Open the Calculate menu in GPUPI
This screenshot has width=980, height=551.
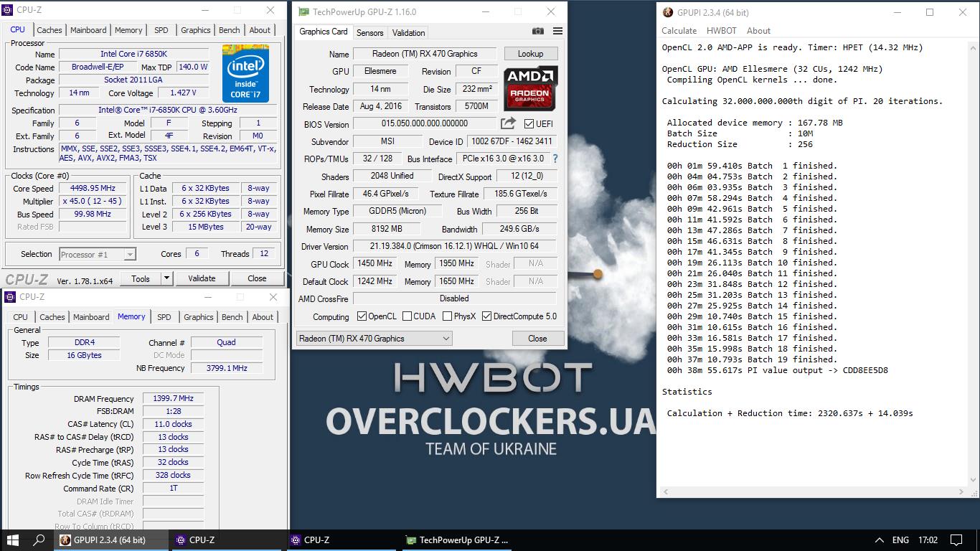coord(679,31)
